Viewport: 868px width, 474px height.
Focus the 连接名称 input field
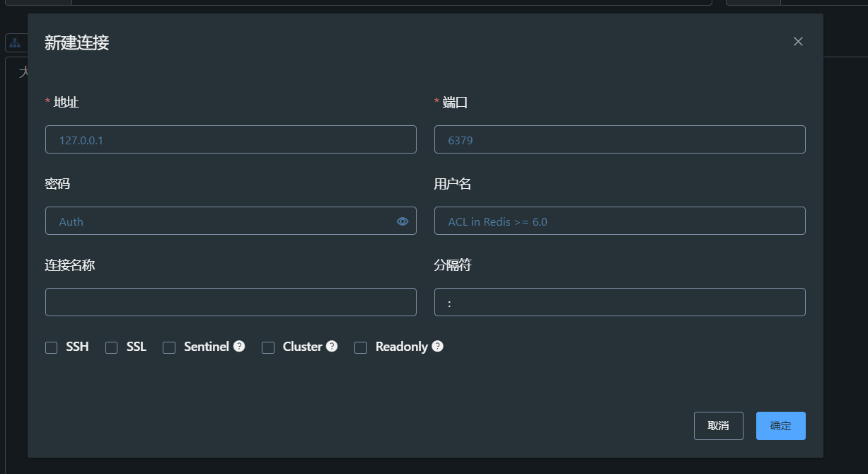tap(231, 302)
